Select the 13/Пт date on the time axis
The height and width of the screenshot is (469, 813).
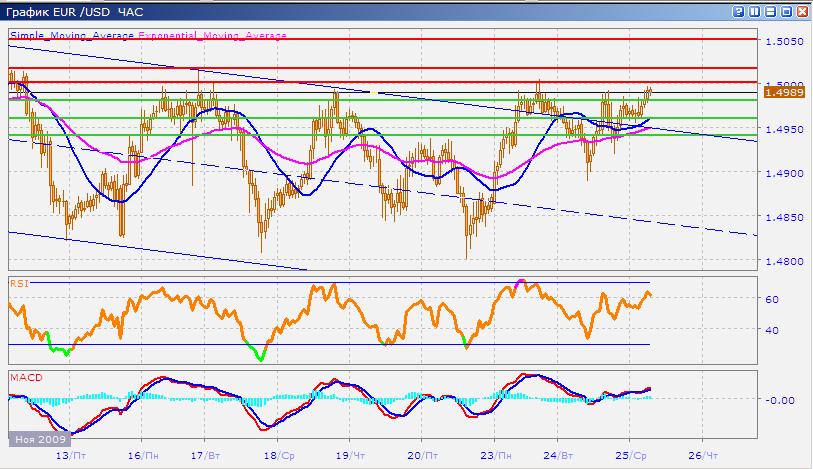[71, 455]
